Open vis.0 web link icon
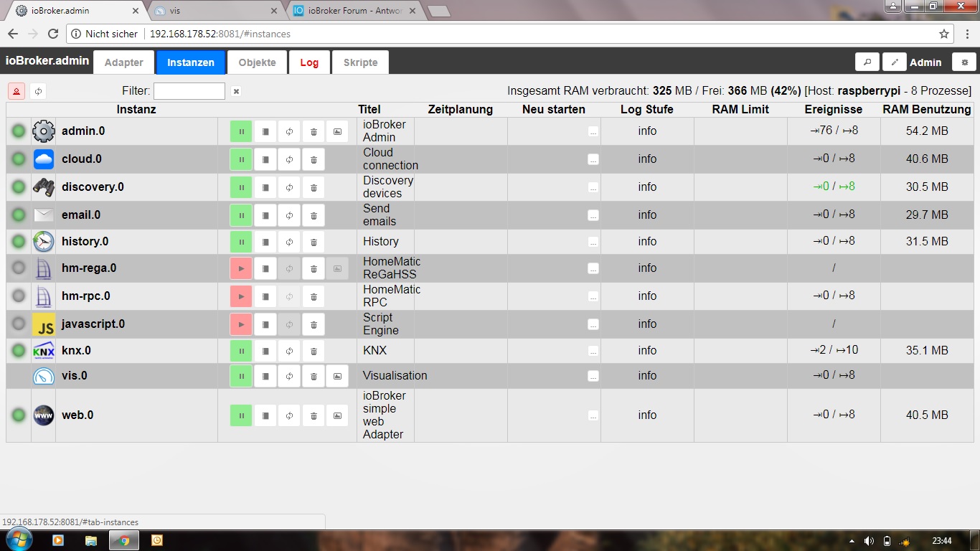 coord(337,376)
